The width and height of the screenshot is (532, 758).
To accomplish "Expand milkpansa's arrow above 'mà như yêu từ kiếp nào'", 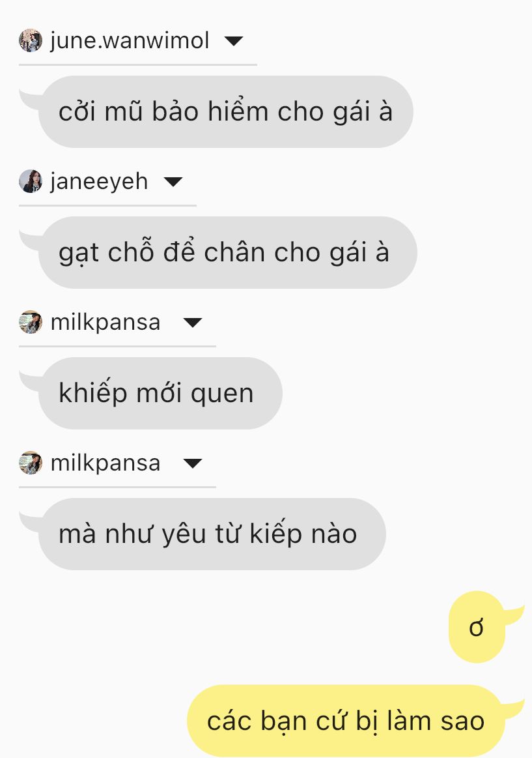I will [x=193, y=463].
